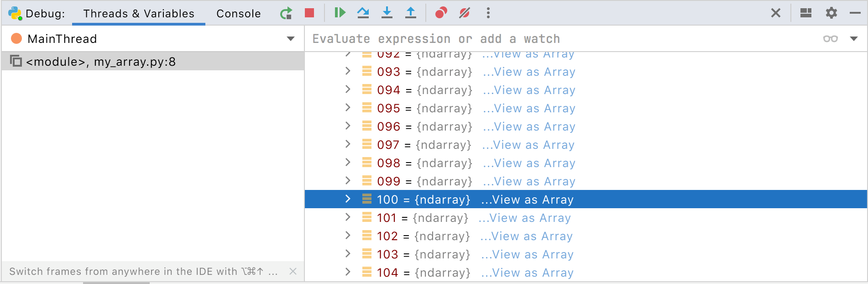Select the variable name 098

click(x=389, y=163)
